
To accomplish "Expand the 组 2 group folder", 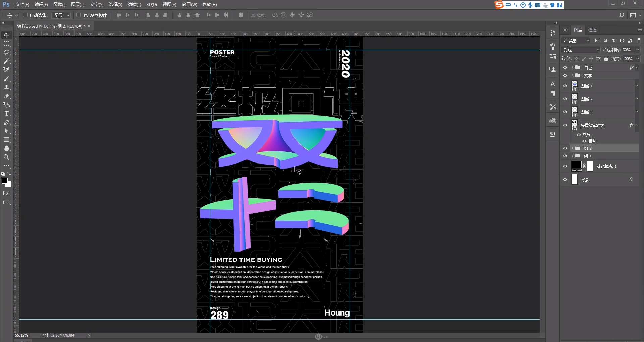I will [x=572, y=148].
